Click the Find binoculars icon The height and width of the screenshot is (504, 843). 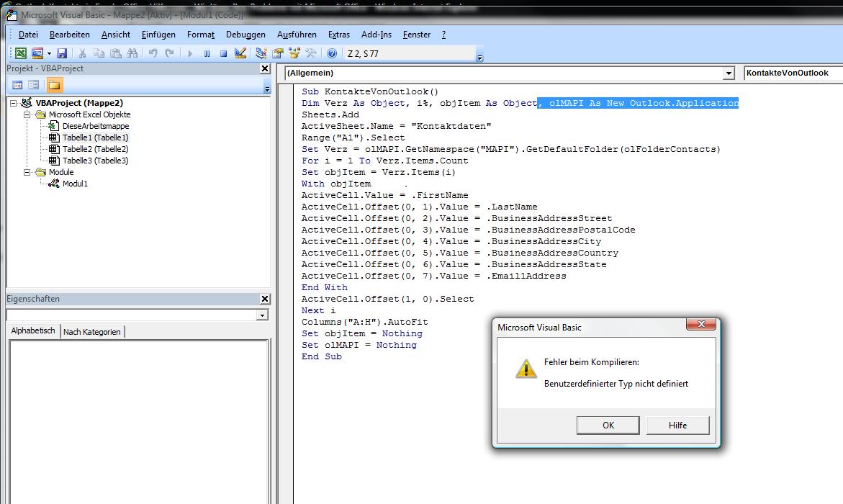pyautogui.click(x=132, y=53)
